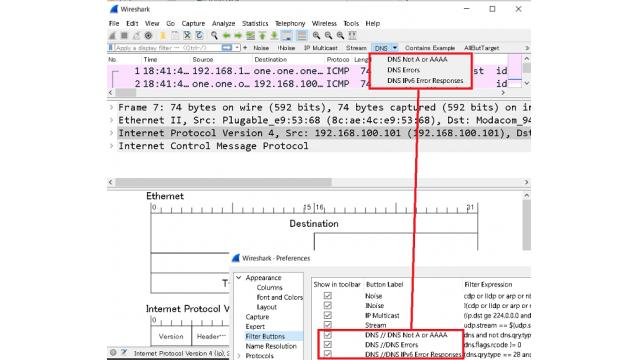640x360 pixels.
Task: Toggle Noise show in toolbar checkbox
Action: (x=327, y=296)
